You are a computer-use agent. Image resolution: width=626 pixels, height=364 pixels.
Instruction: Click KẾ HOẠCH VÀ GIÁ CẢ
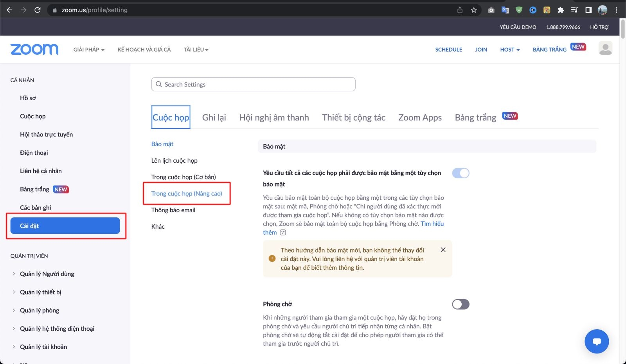click(x=144, y=50)
